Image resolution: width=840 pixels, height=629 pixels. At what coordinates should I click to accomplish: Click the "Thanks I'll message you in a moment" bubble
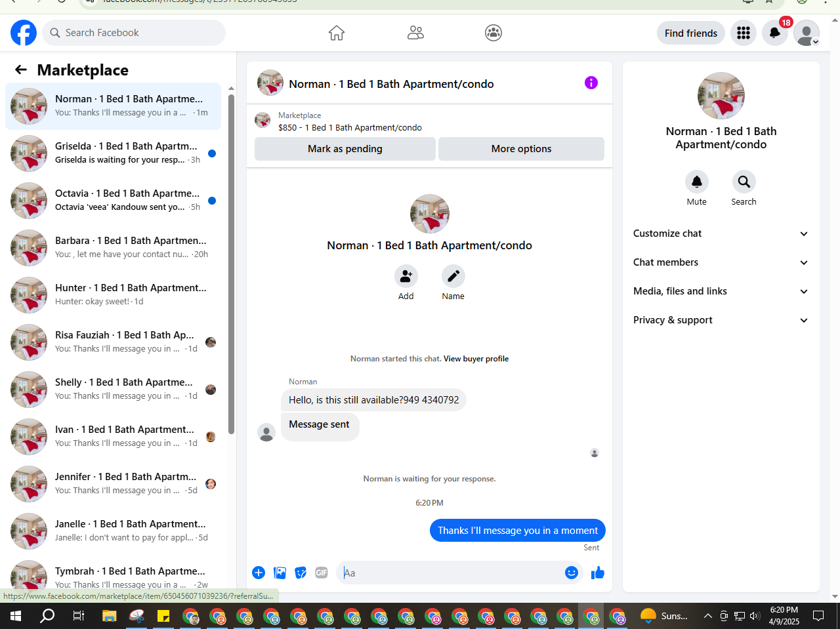(x=518, y=531)
